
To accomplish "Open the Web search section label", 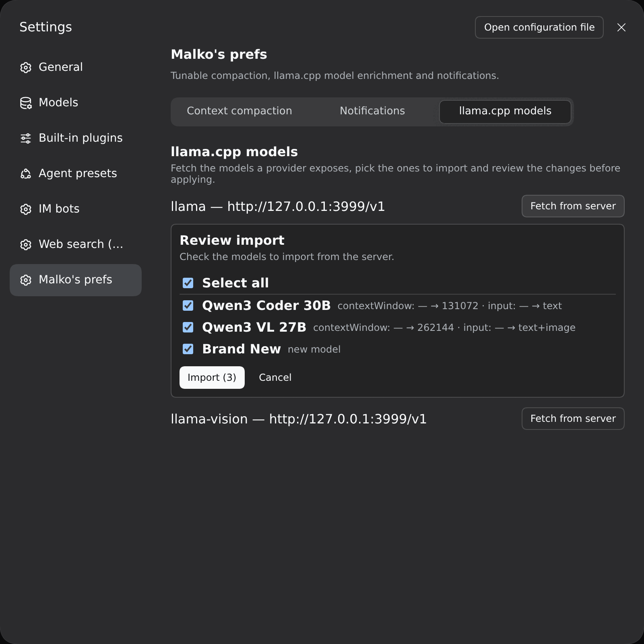I will [81, 244].
